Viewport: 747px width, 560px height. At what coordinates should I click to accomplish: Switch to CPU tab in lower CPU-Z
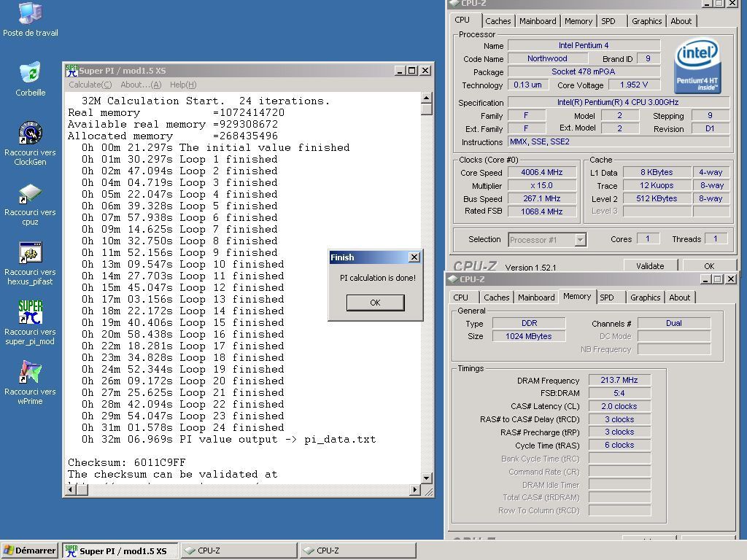(x=460, y=297)
